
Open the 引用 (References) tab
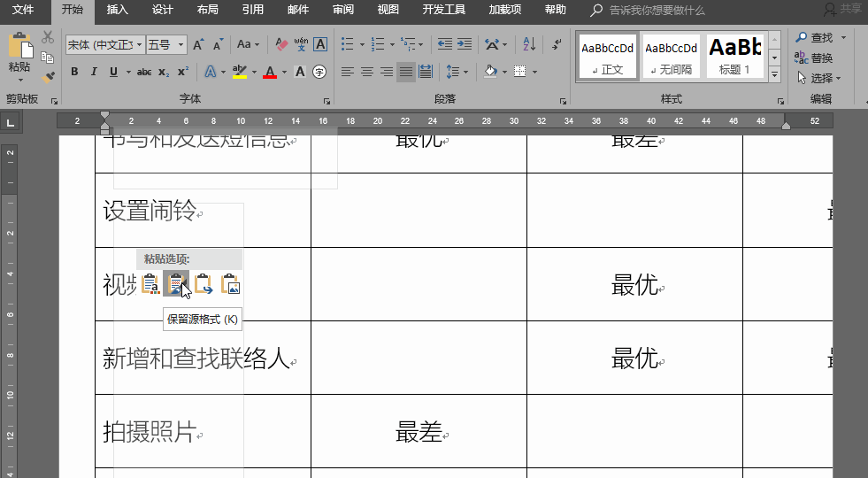pyautogui.click(x=252, y=10)
